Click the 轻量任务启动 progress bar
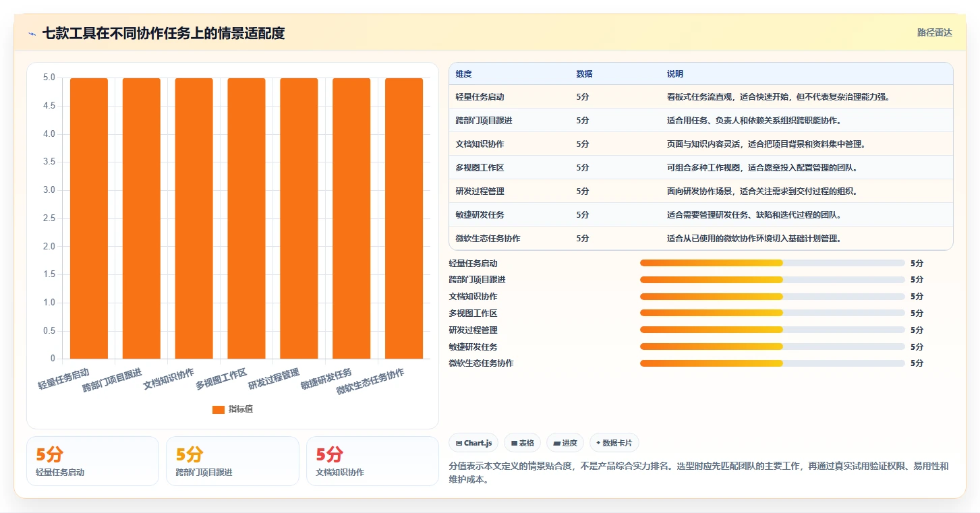Viewport: 980px width, 513px height. 772,263
